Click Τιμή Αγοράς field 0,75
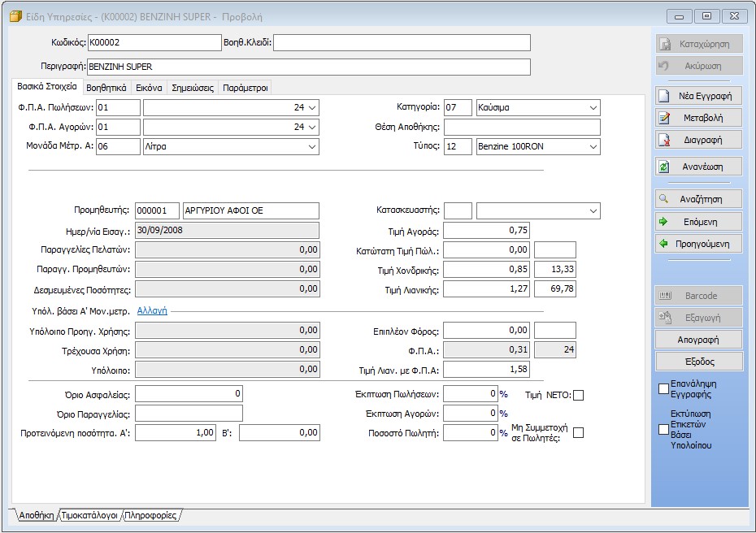The height and width of the screenshot is (533, 756). tap(486, 231)
